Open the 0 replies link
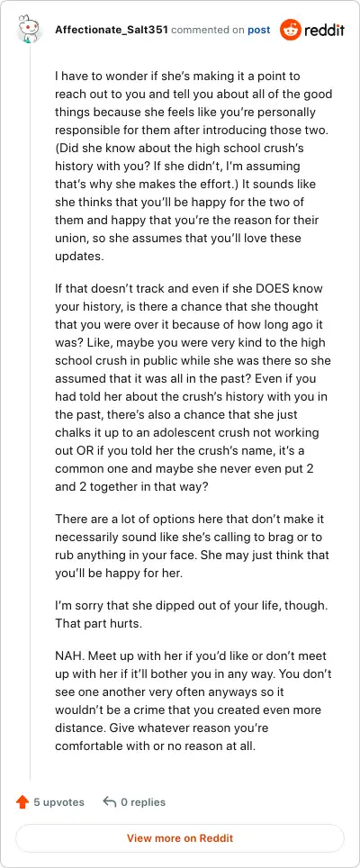 coord(143,801)
